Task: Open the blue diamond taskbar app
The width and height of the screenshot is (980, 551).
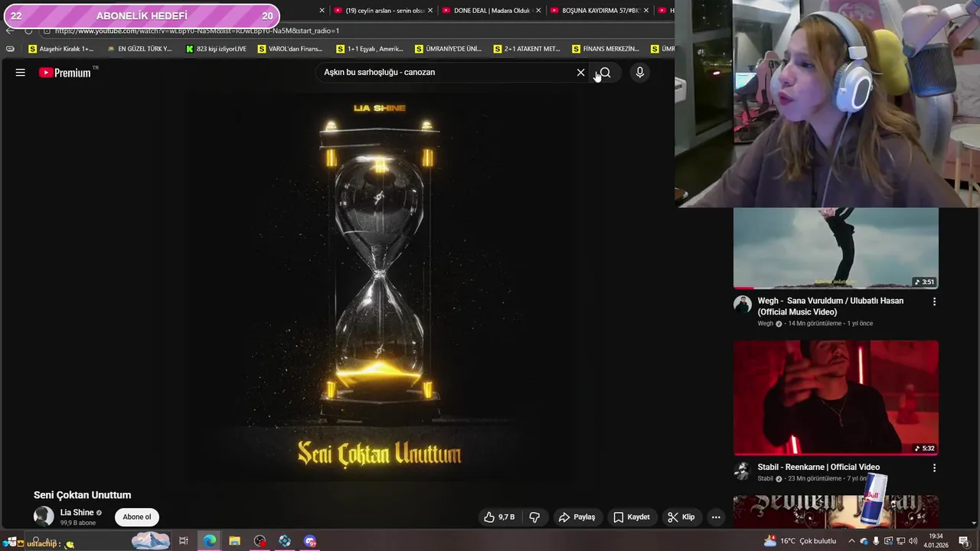Action: pyautogui.click(x=285, y=541)
